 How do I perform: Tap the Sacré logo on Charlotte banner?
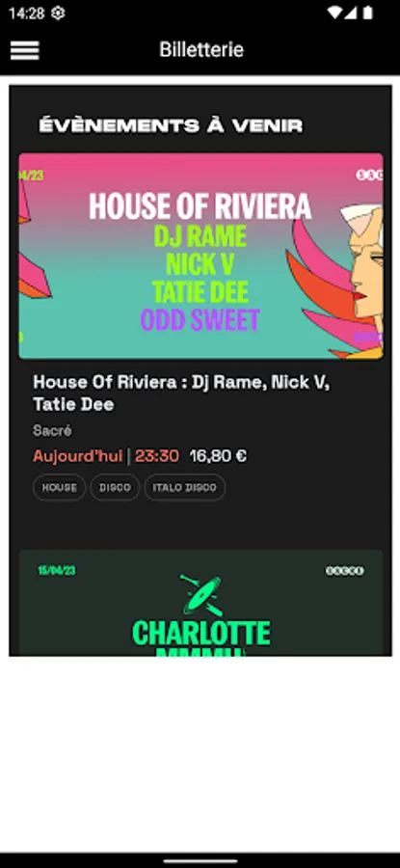[x=345, y=571]
